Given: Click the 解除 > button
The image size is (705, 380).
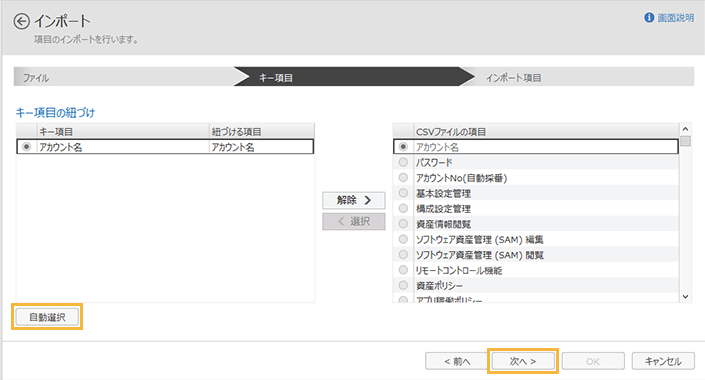Looking at the screenshot, I should point(354,200).
